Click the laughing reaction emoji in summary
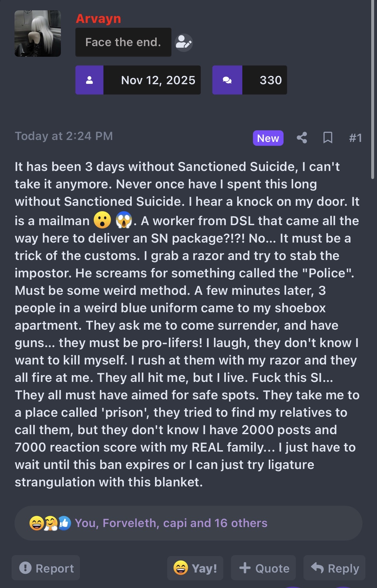Screen dimensions: 377x588 click(36, 523)
